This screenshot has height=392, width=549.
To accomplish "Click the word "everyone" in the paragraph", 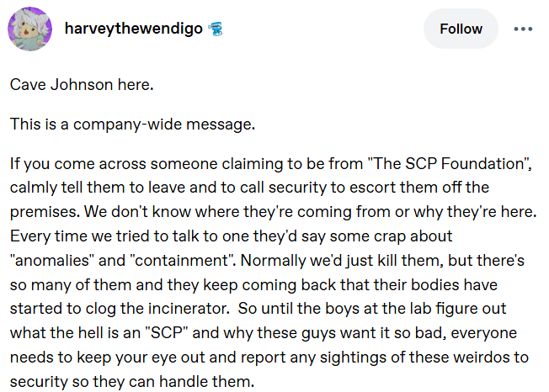I will [484, 333].
